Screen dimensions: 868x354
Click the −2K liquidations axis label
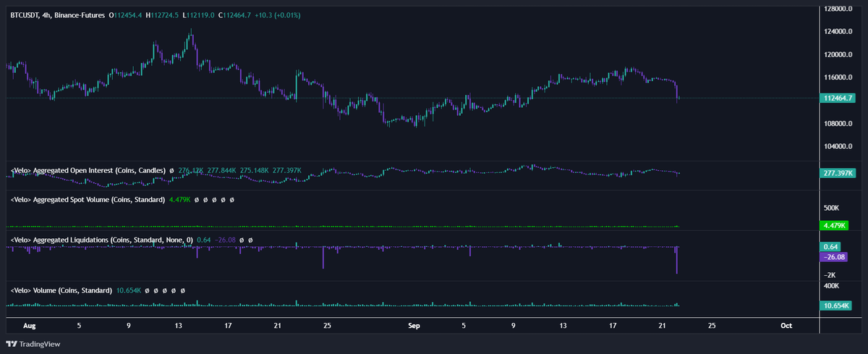pos(830,275)
